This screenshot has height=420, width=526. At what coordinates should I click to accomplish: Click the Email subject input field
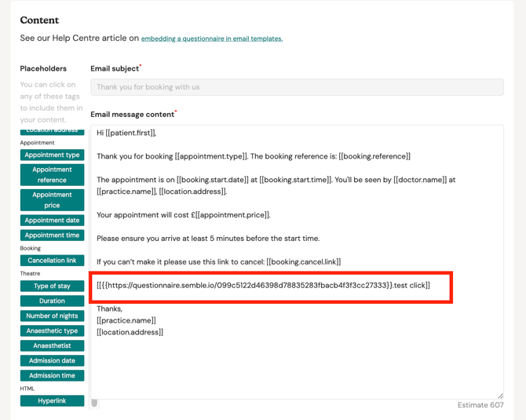[297, 87]
